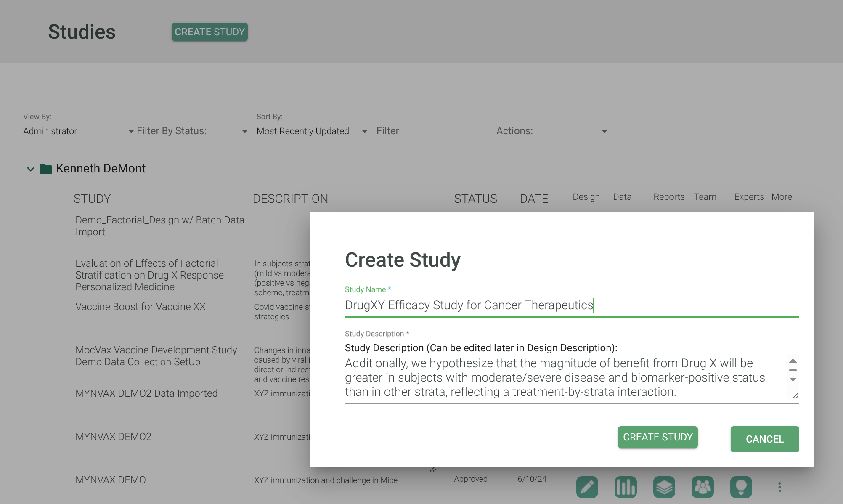Screen dimensions: 843x504
Task: Click the header CREATE STUDY button
Action: (x=209, y=32)
